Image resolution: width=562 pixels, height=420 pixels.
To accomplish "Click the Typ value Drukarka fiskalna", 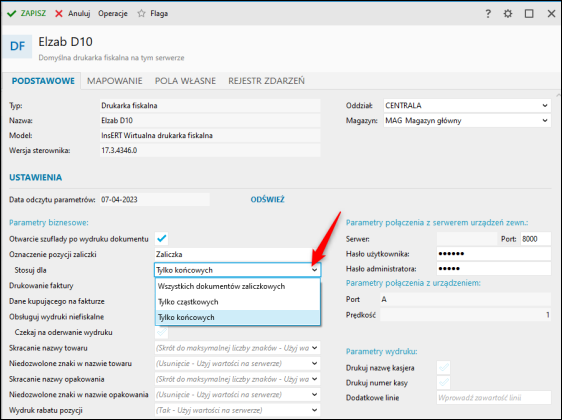I will pyautogui.click(x=210, y=105).
